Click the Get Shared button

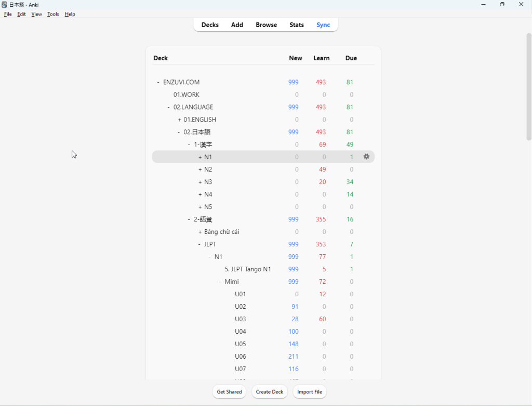(x=229, y=392)
